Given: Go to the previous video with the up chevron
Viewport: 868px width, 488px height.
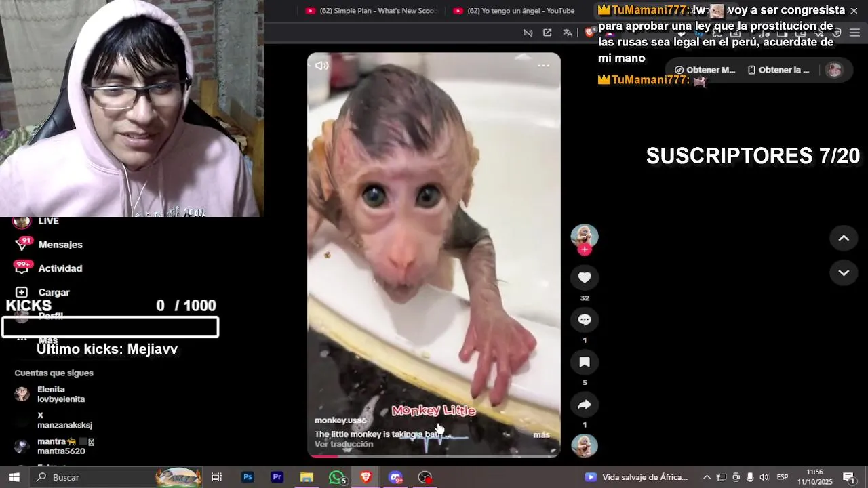Looking at the screenshot, I should point(844,238).
